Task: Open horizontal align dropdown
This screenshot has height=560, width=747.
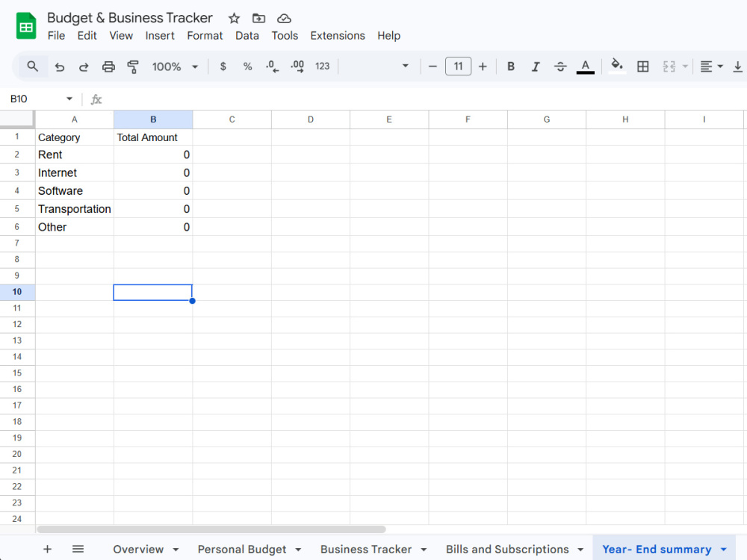Action: point(711,66)
